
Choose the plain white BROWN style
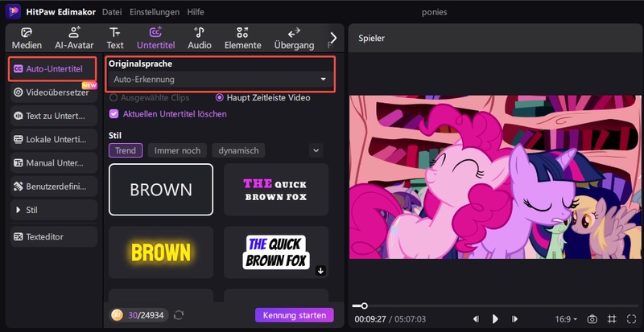pos(161,189)
